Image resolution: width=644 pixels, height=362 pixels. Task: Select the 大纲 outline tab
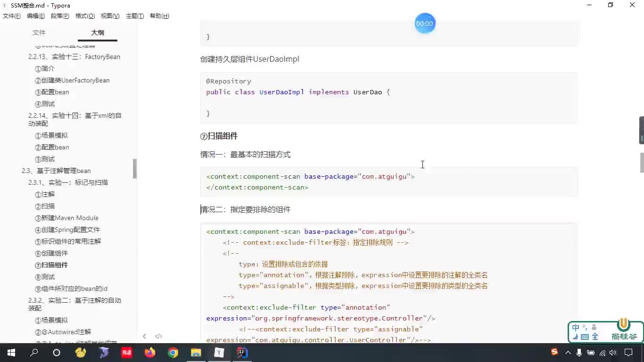pyautogui.click(x=98, y=33)
